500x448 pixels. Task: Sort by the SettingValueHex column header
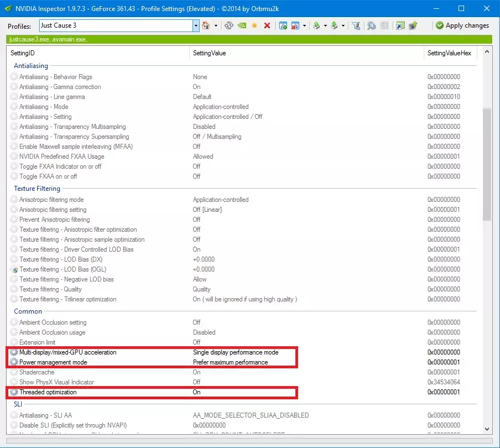click(451, 53)
